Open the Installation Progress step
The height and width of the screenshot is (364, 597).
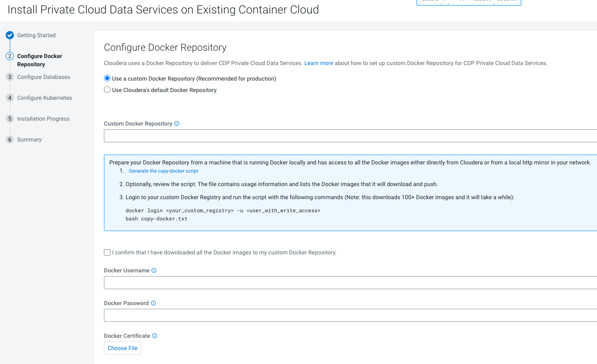coord(43,119)
